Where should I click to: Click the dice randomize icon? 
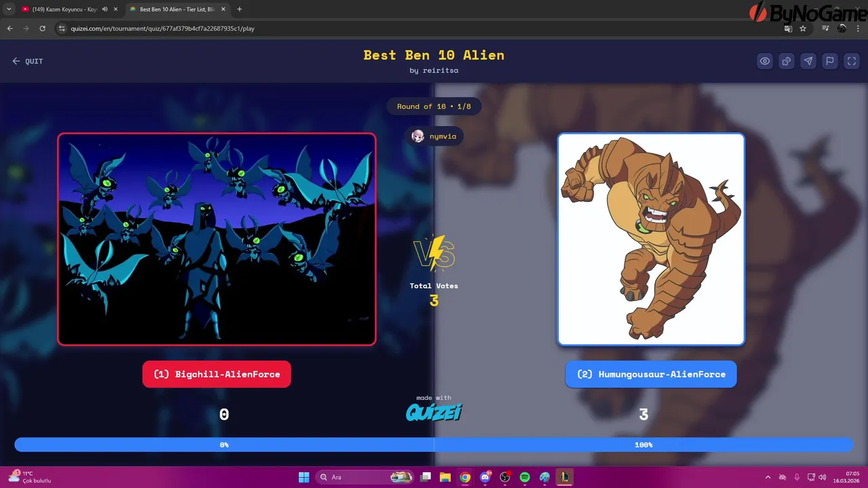(787, 61)
